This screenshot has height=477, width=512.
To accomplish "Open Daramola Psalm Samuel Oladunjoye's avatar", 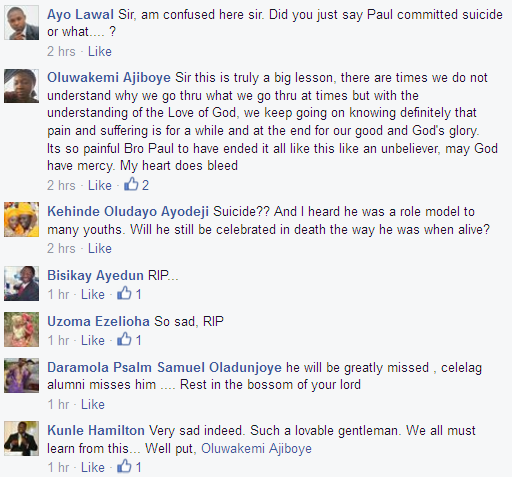I will 21,375.
